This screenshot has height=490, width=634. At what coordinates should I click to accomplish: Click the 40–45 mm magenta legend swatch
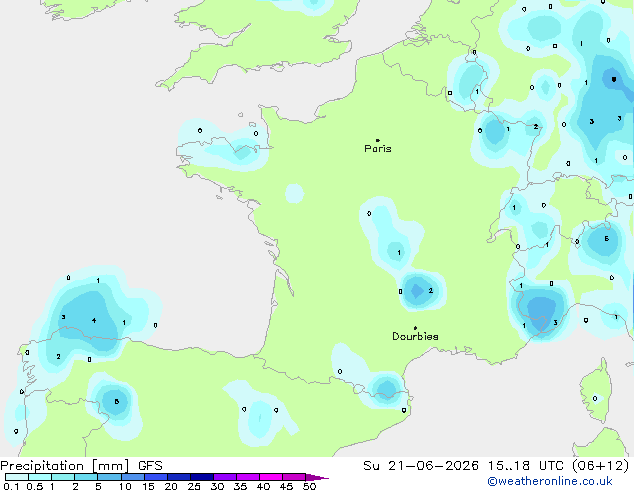(x=271, y=477)
